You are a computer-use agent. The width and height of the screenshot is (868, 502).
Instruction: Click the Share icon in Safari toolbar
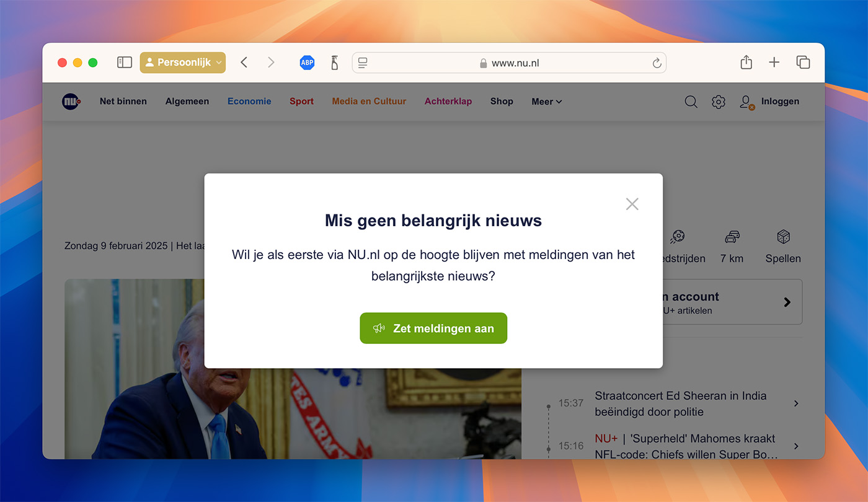(746, 63)
